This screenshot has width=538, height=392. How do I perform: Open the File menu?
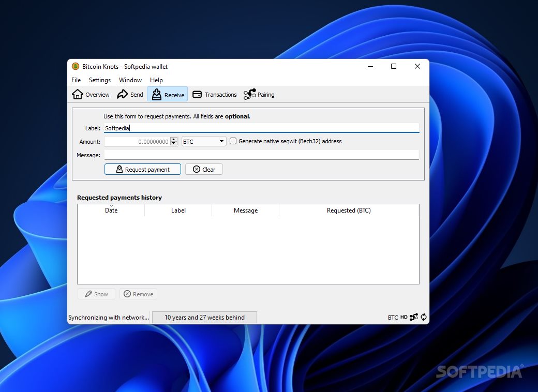76,80
